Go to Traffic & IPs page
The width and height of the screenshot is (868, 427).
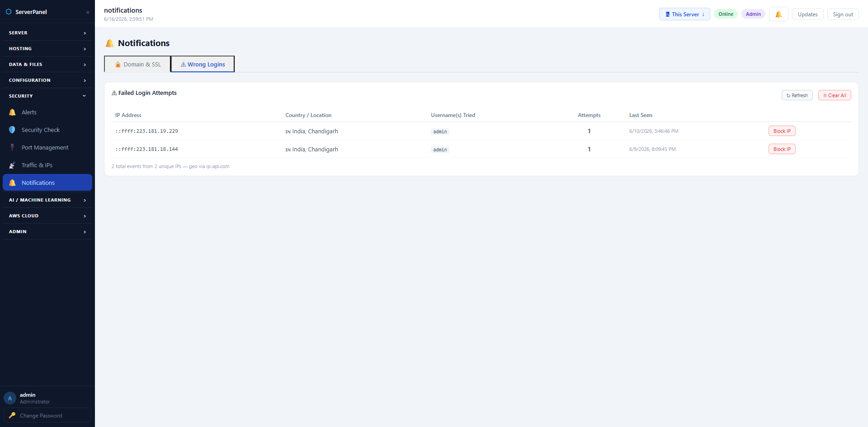(47, 165)
